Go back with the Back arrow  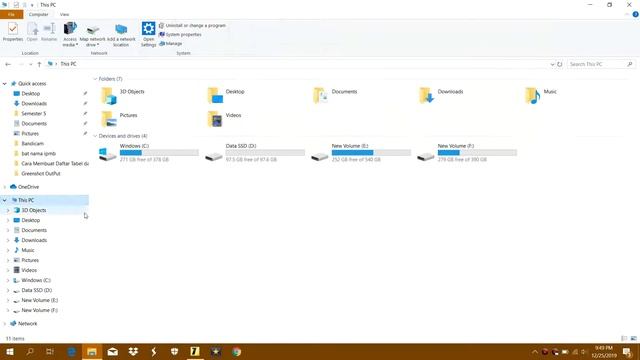coord(8,64)
